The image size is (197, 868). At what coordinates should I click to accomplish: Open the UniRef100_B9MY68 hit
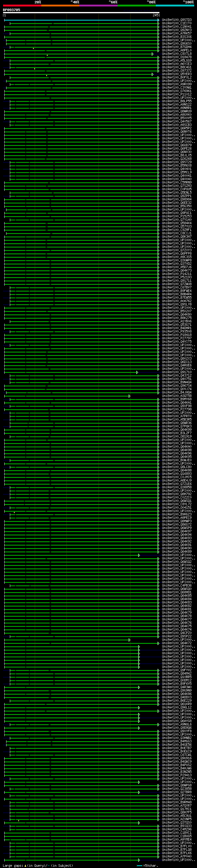coord(177,399)
